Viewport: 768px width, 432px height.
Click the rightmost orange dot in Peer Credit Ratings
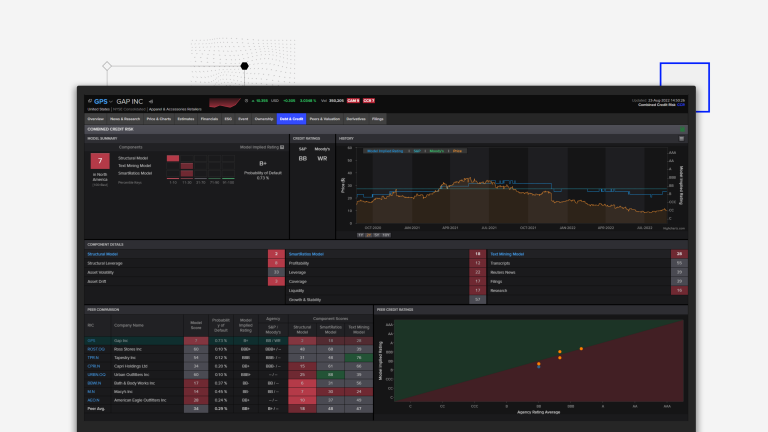click(x=581, y=348)
